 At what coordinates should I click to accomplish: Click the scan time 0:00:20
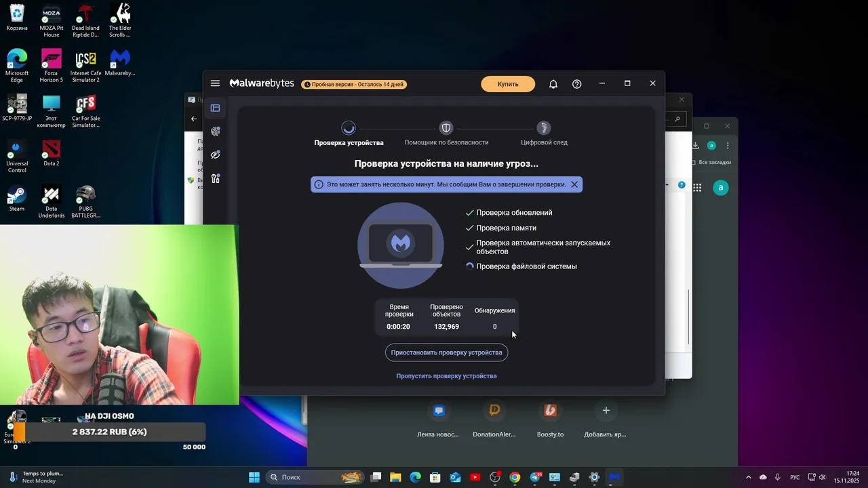point(398,327)
